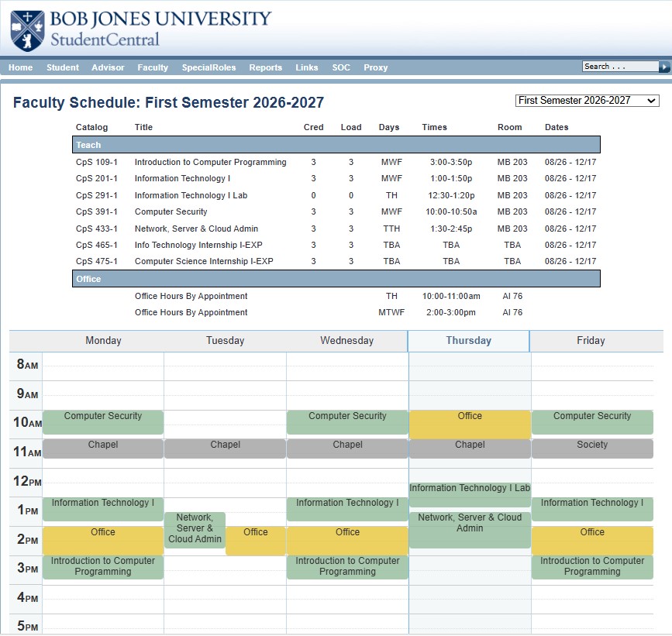
Task: Open the SOC menu
Action: tap(341, 67)
